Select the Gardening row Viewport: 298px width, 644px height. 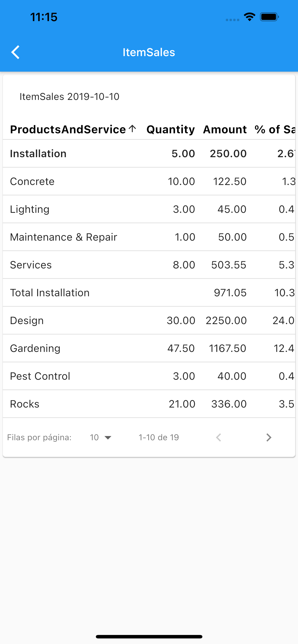[x=149, y=348]
